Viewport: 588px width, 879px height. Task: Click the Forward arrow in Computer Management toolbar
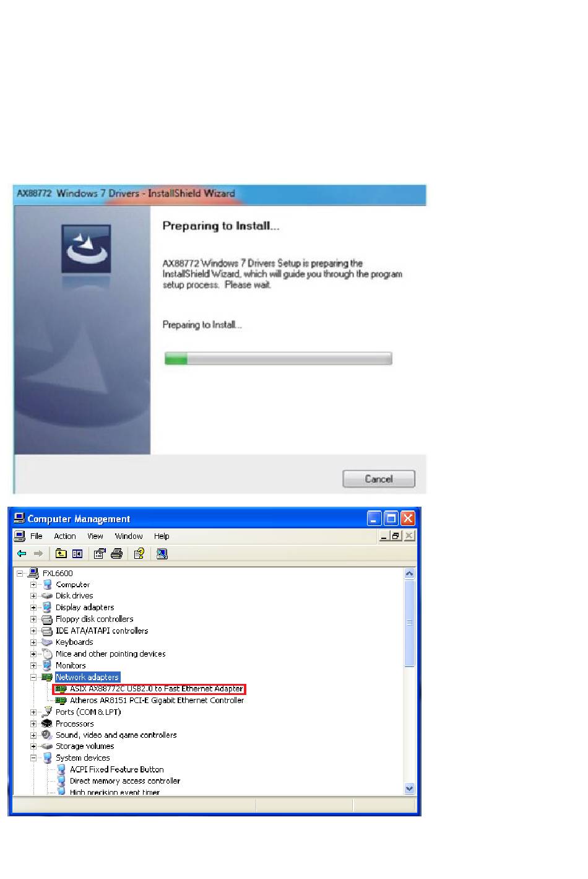[x=38, y=554]
